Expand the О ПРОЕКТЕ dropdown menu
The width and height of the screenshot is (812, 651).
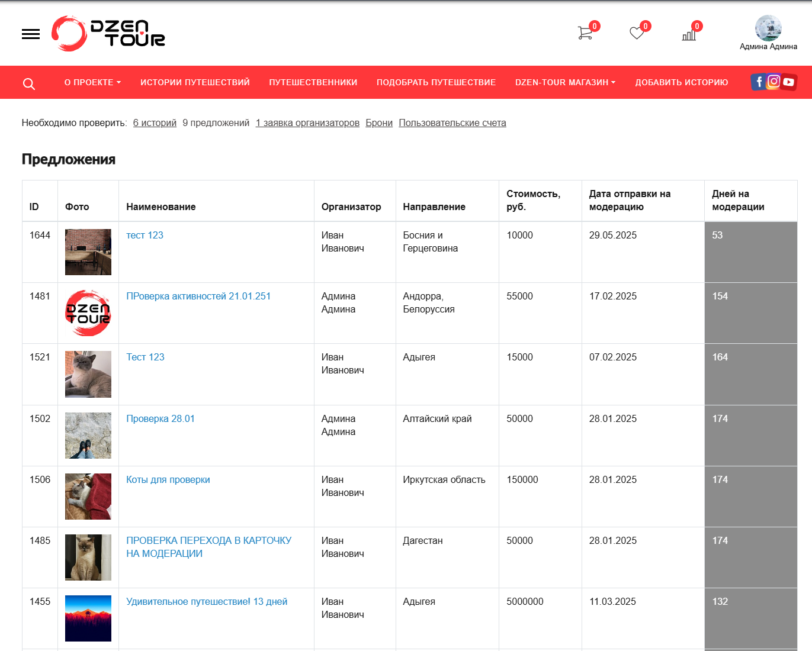[x=92, y=82]
